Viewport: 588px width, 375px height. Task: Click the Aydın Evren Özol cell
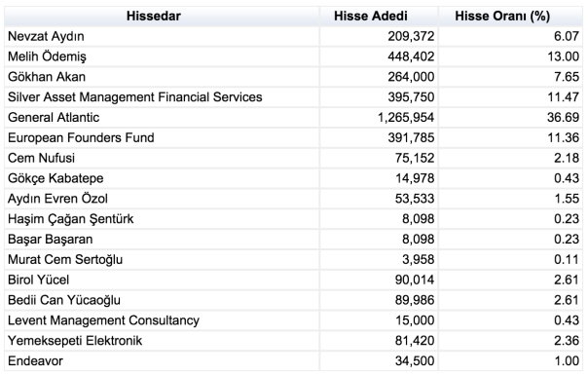pos(162,199)
